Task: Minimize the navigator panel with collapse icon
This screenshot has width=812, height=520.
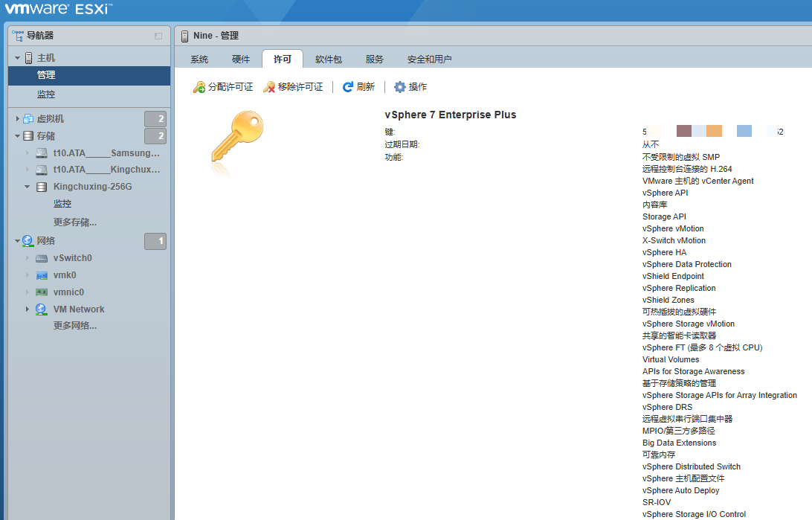Action: (158, 36)
